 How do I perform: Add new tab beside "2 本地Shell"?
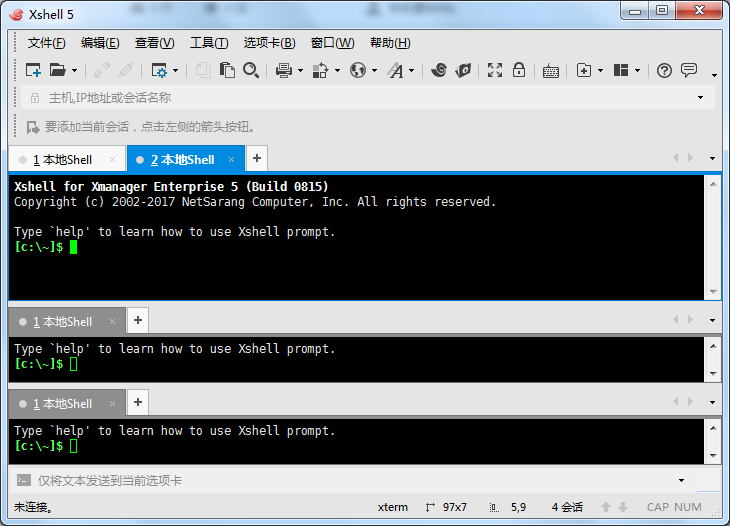tap(257, 158)
